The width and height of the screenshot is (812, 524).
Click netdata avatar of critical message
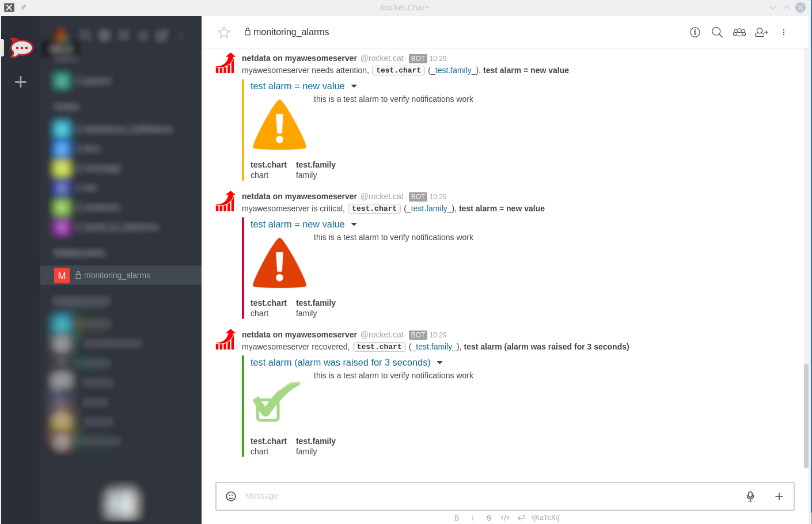[225, 202]
